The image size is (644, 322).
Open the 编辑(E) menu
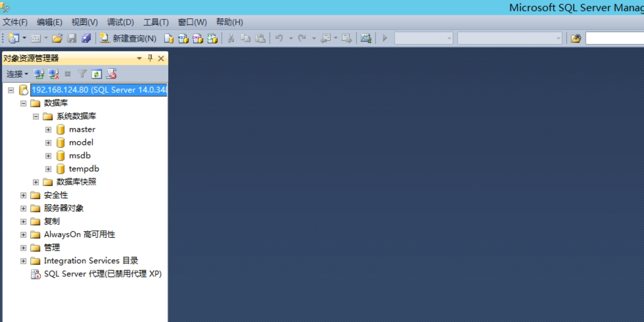(49, 22)
